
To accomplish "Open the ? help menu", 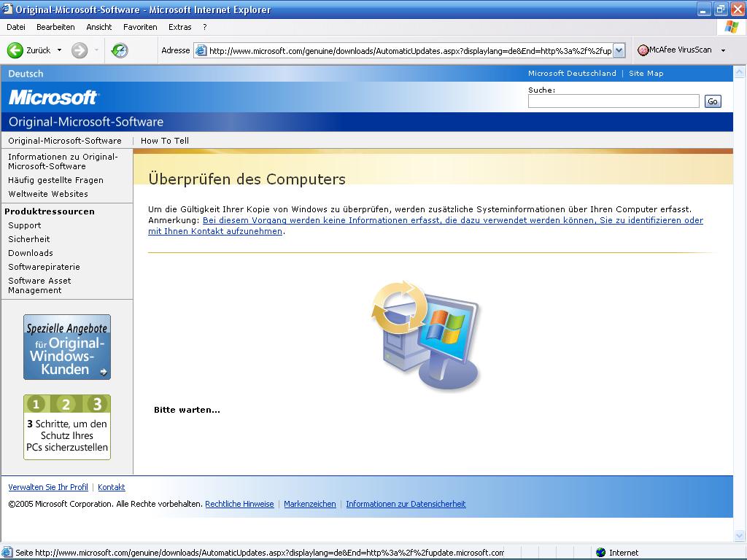I will (205, 27).
